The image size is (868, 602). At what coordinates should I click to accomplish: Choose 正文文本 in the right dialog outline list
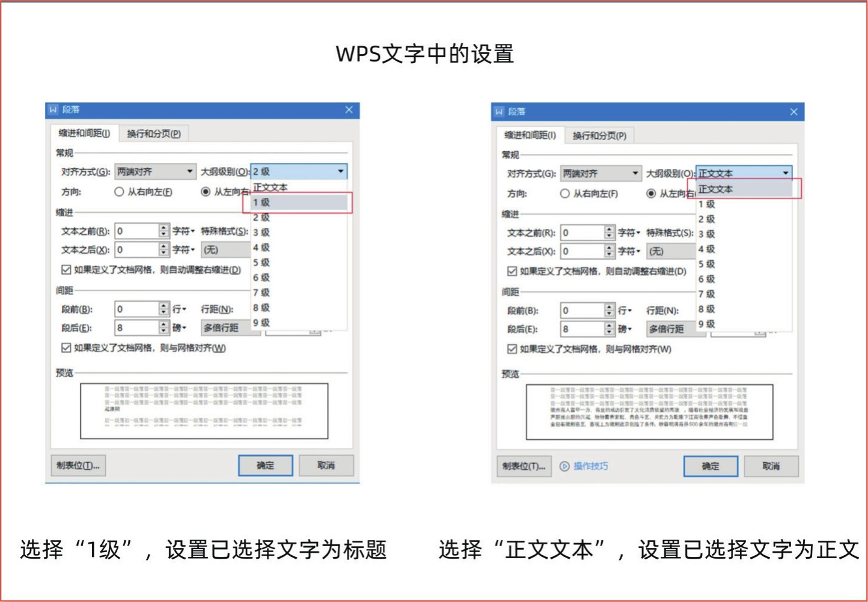(x=744, y=189)
